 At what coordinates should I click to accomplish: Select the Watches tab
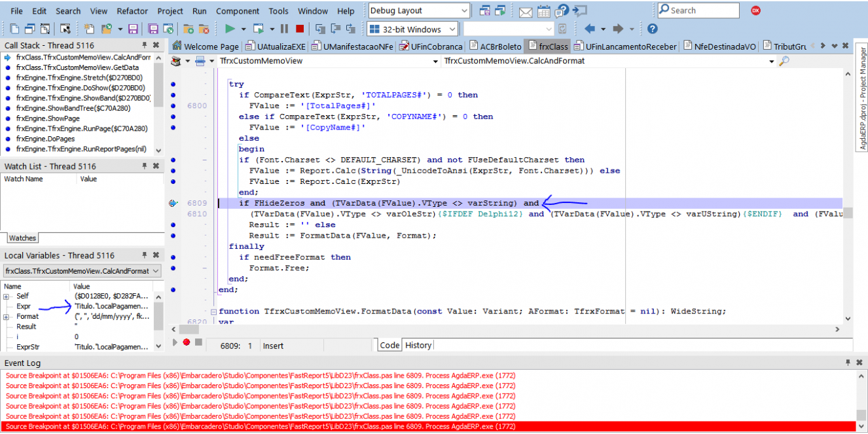pos(22,238)
